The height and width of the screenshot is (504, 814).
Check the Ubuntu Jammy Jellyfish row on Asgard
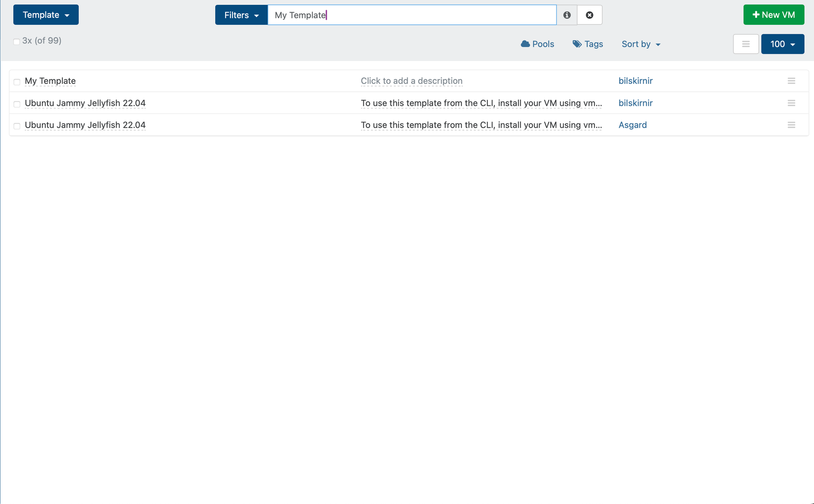[x=17, y=126]
